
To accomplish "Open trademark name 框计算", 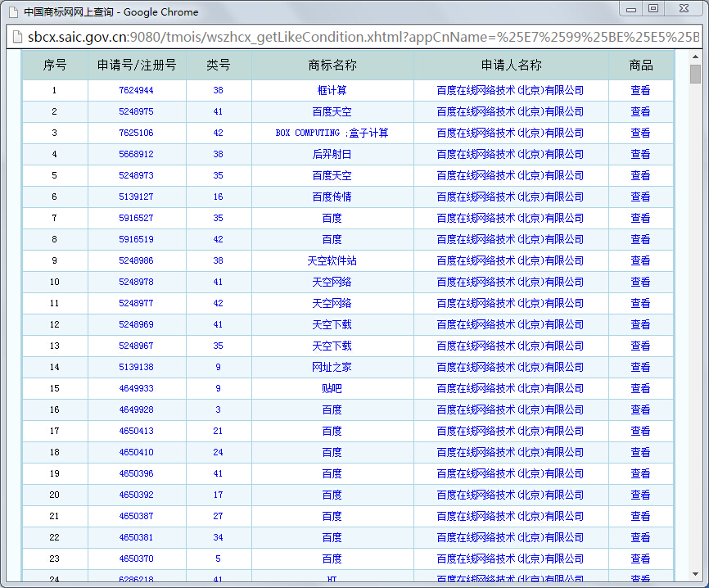I will tap(332, 90).
